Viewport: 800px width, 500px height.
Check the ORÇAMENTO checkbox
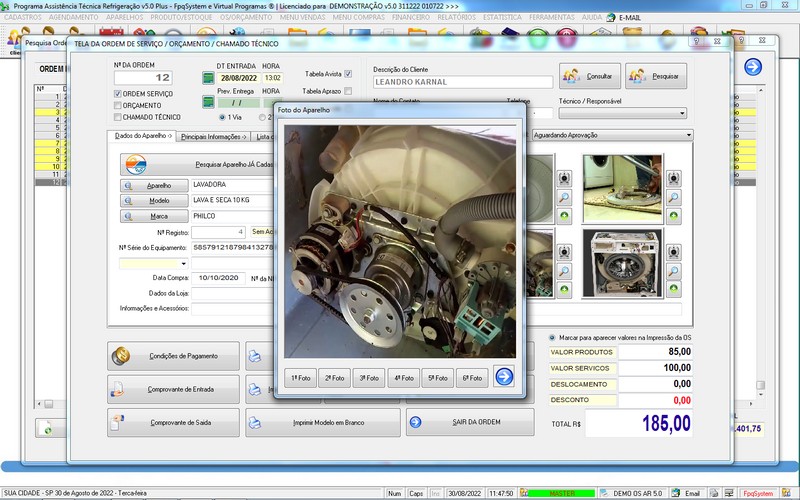coord(117,105)
